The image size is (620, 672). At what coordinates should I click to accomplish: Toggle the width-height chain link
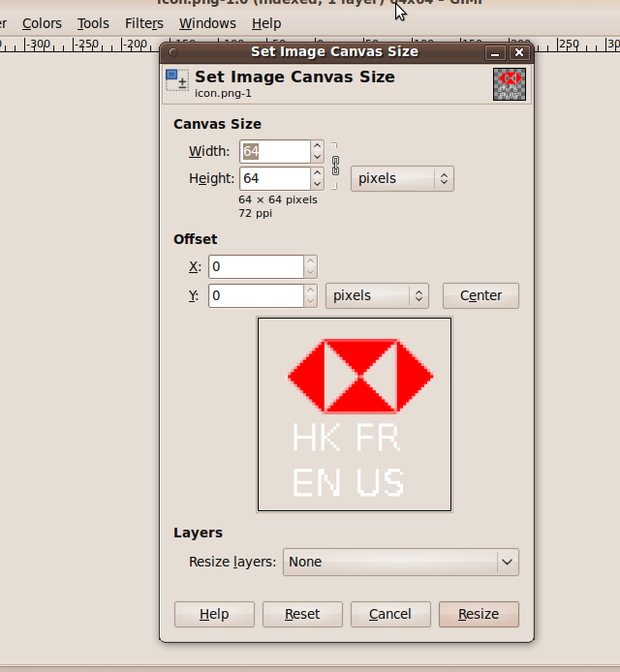[x=335, y=166]
